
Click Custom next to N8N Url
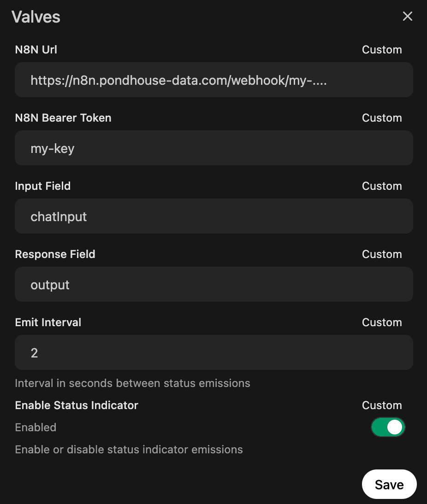tap(382, 49)
